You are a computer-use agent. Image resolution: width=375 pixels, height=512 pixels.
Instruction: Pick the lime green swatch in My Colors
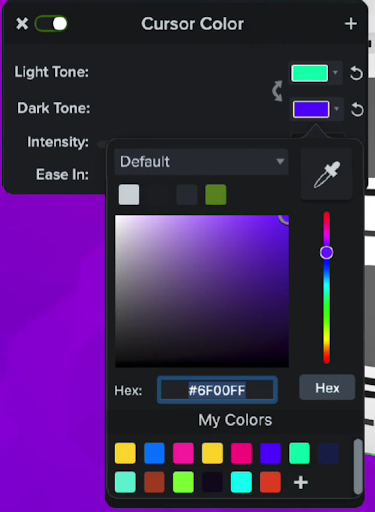[x=183, y=482]
